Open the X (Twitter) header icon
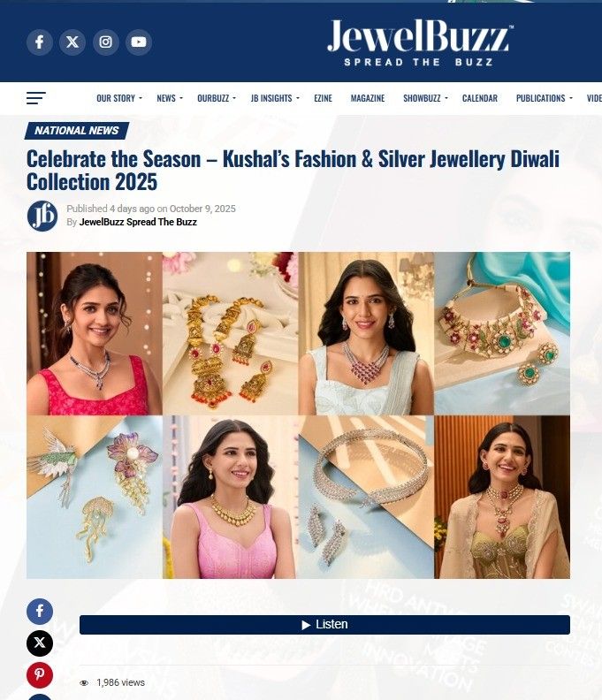Screen dimensions: 602x700 click(x=72, y=42)
